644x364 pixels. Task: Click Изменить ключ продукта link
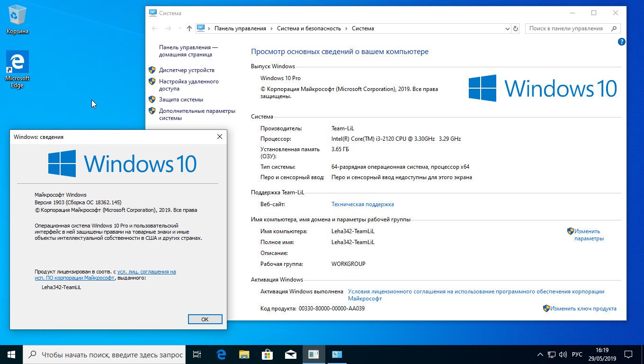583,308
